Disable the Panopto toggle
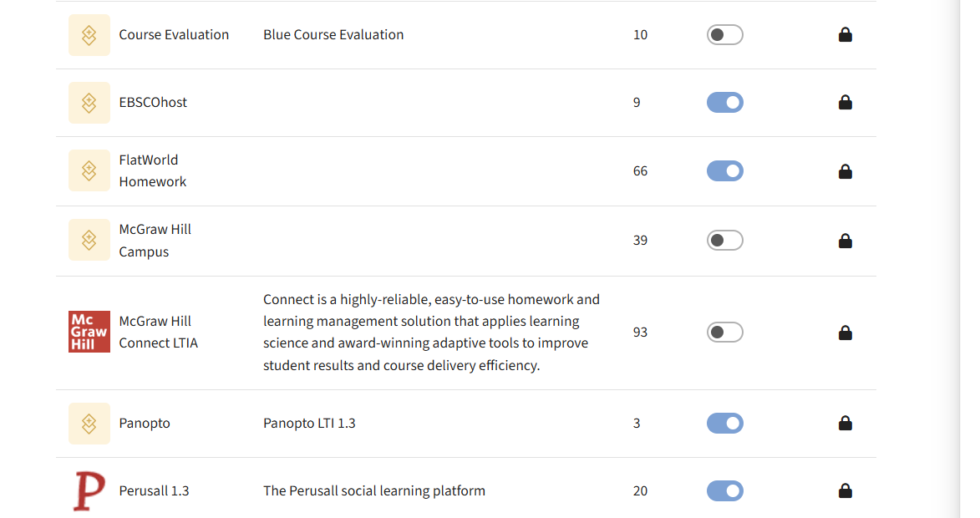This screenshot has width=980, height=518. coord(724,423)
